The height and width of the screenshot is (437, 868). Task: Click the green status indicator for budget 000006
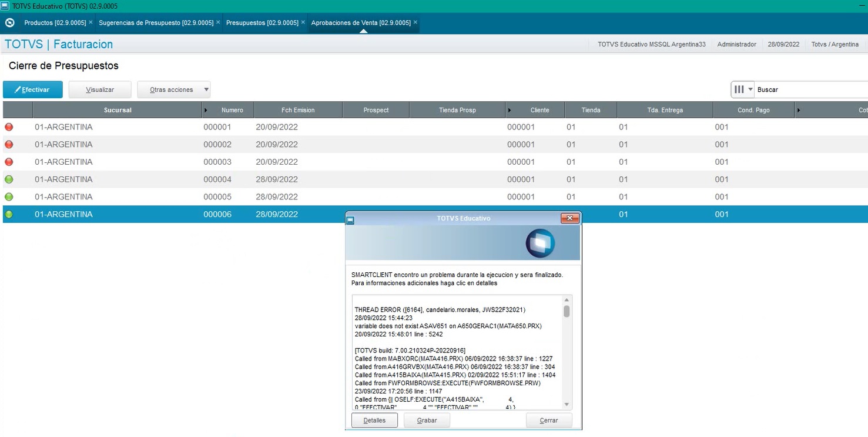9,214
